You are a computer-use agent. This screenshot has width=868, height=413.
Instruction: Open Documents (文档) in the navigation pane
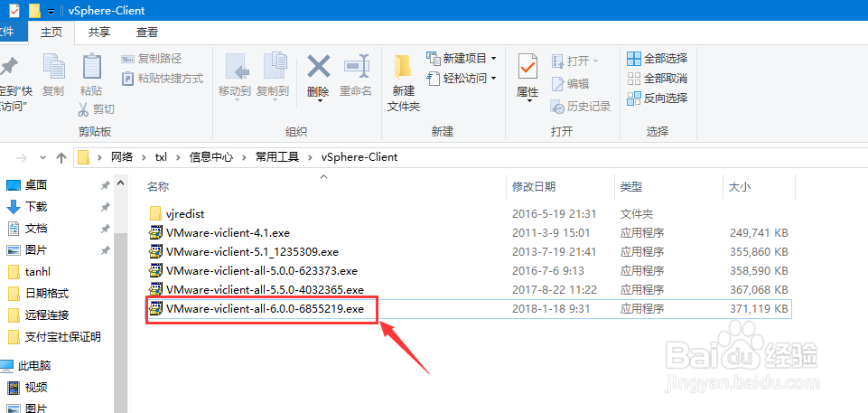[36, 229]
